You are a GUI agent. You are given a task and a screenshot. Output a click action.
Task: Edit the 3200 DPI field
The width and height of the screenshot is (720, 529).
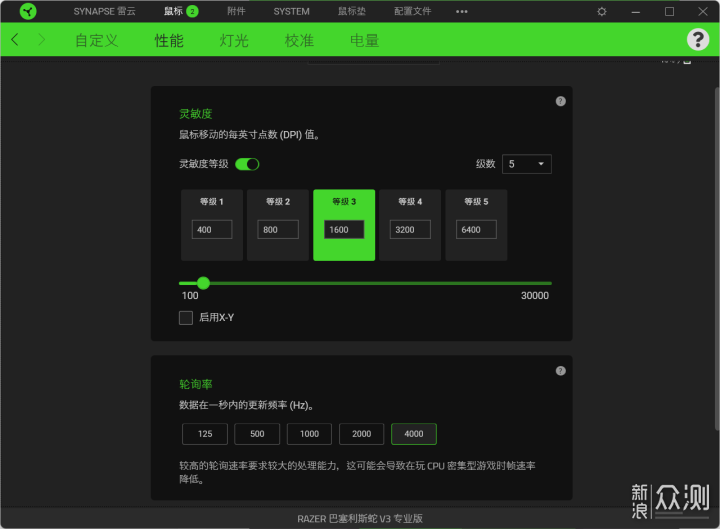(410, 230)
